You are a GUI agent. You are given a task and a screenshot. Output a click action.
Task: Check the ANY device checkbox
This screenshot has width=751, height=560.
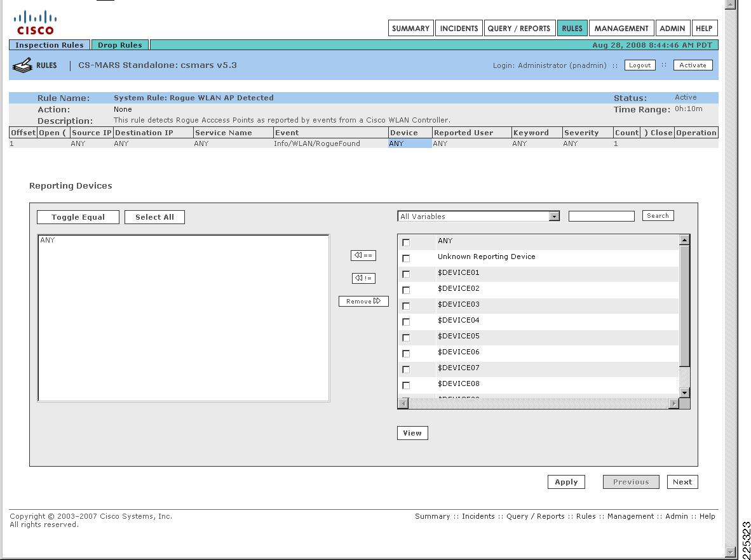pyautogui.click(x=406, y=243)
